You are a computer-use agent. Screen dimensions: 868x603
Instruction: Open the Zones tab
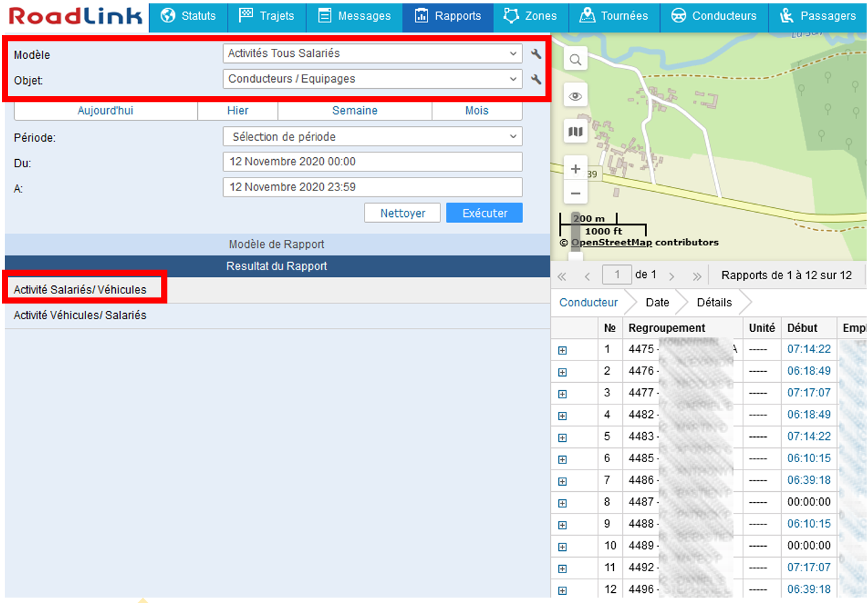(531, 16)
